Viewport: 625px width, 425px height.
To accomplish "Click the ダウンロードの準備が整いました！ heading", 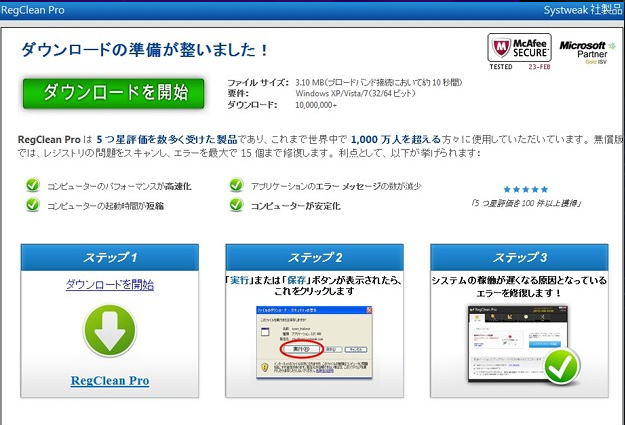I will point(145,50).
